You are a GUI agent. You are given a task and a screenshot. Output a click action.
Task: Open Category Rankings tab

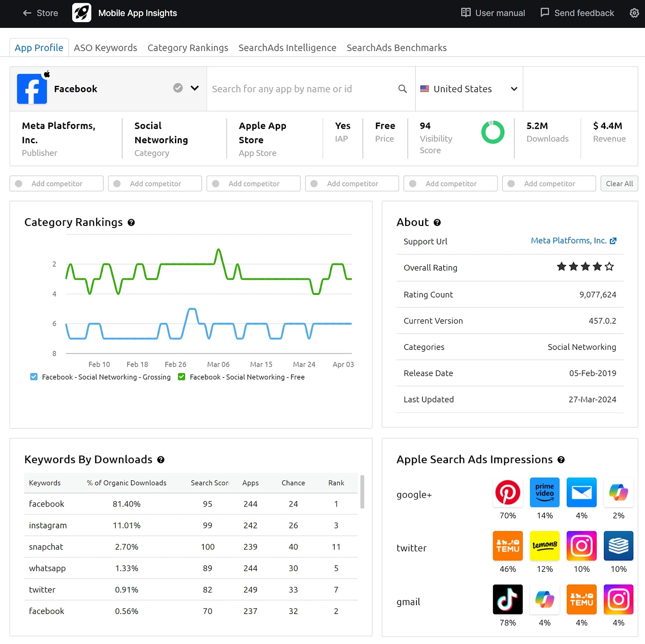point(188,48)
